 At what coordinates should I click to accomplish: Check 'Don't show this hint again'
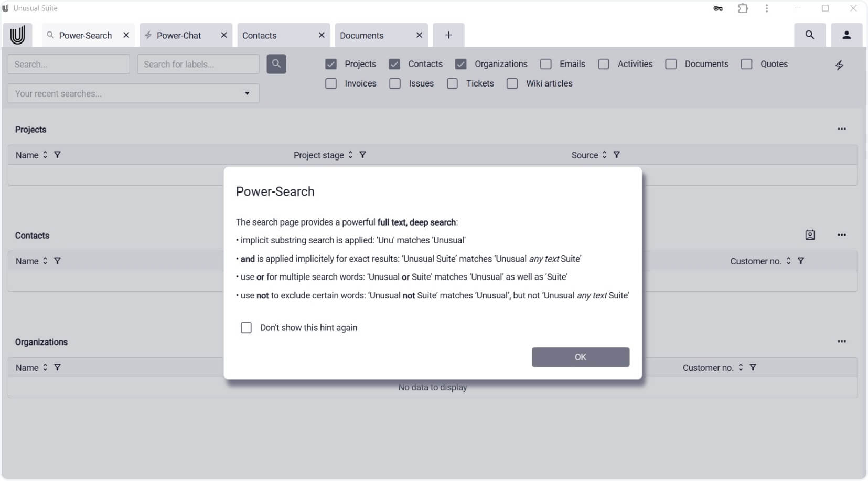pos(246,328)
